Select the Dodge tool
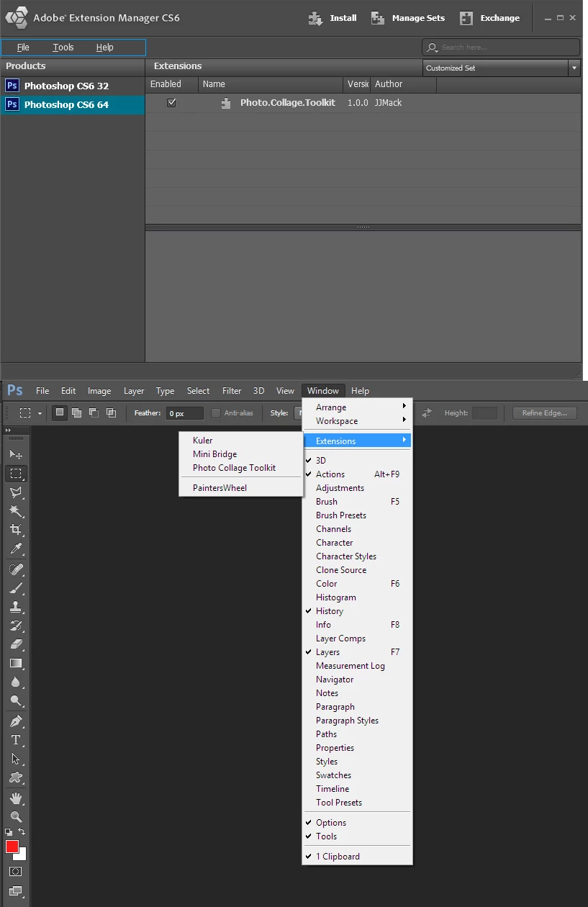This screenshot has width=588, height=907. (16, 700)
